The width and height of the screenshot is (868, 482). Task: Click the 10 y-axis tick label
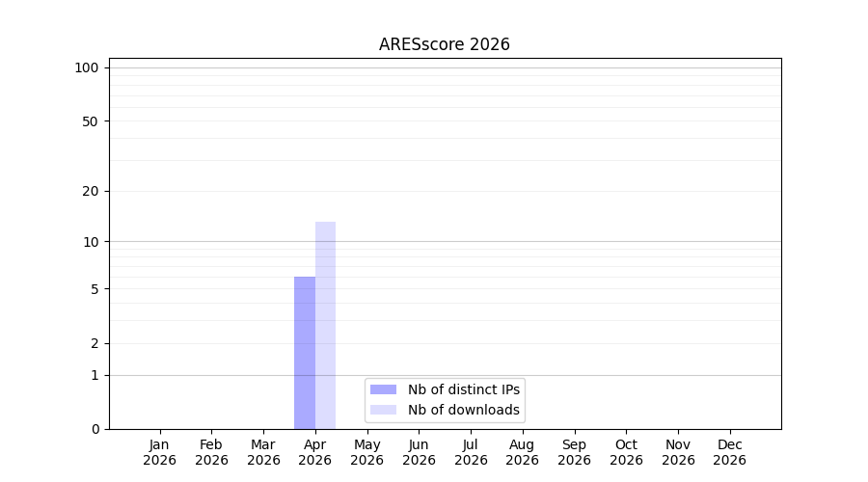(x=91, y=242)
